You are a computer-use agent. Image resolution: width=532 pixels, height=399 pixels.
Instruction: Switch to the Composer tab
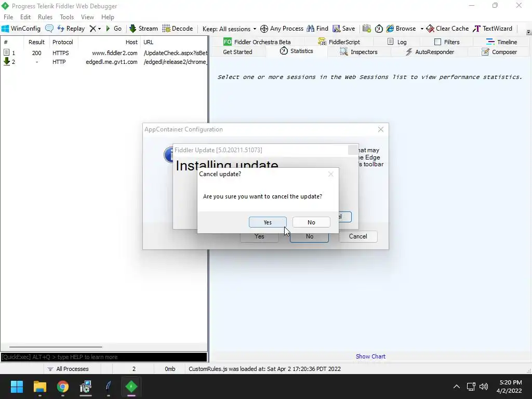pos(499,52)
